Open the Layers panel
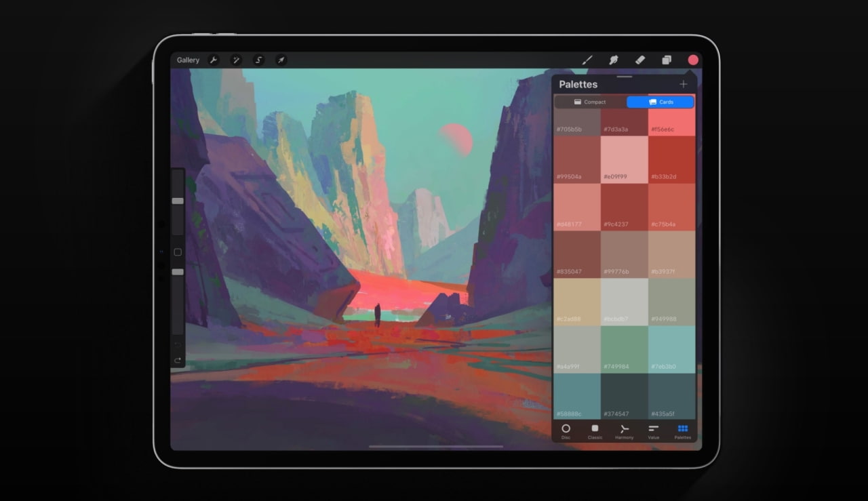This screenshot has width=868, height=501. [x=666, y=60]
